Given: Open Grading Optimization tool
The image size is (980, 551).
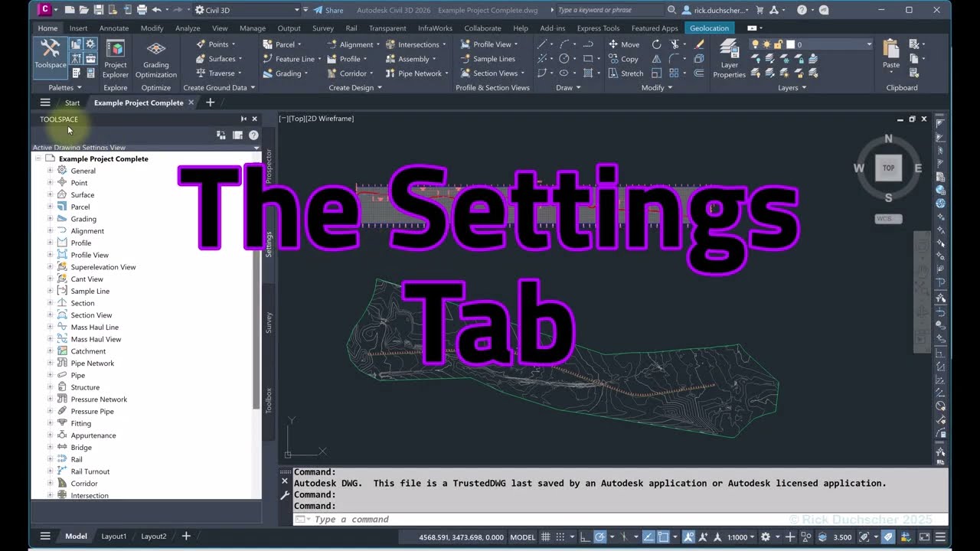Looking at the screenshot, I should tap(156, 59).
